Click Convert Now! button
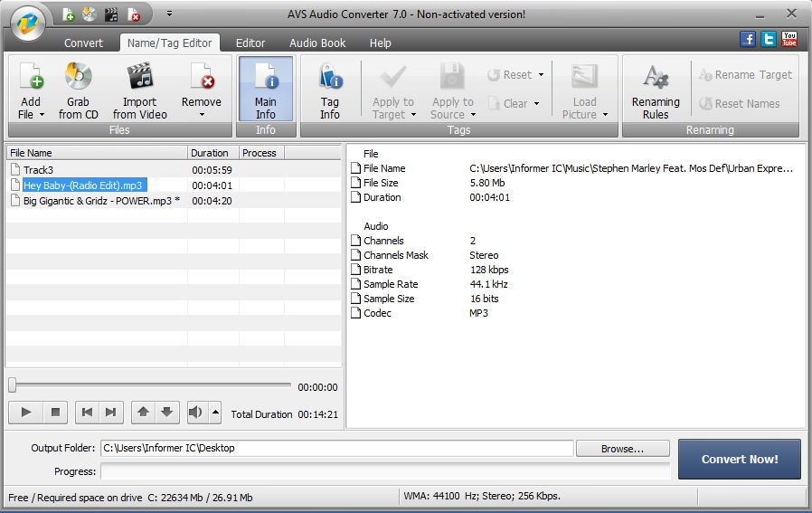The height and width of the screenshot is (513, 812). (740, 459)
